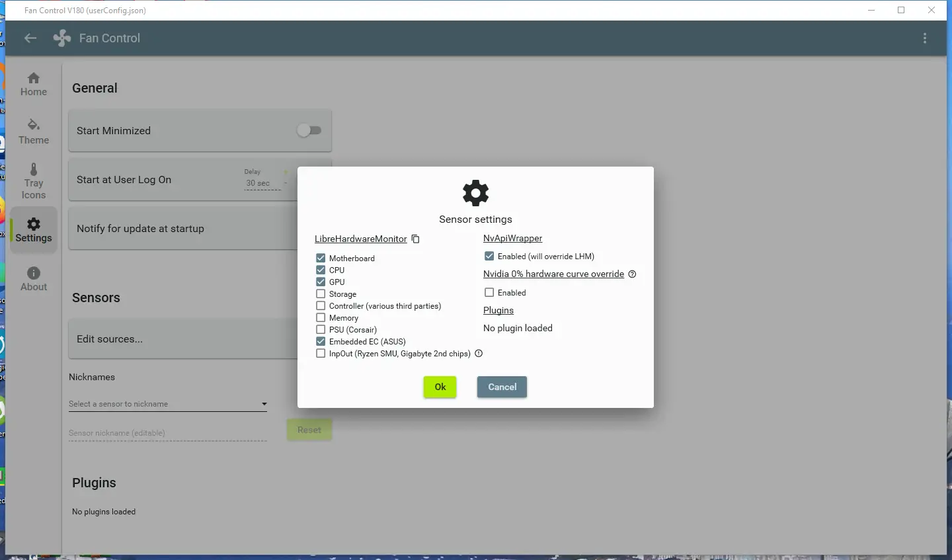Screen dimensions: 952x560
Task: Enable the PSU (Corsair) checkbox
Action: pyautogui.click(x=321, y=329)
